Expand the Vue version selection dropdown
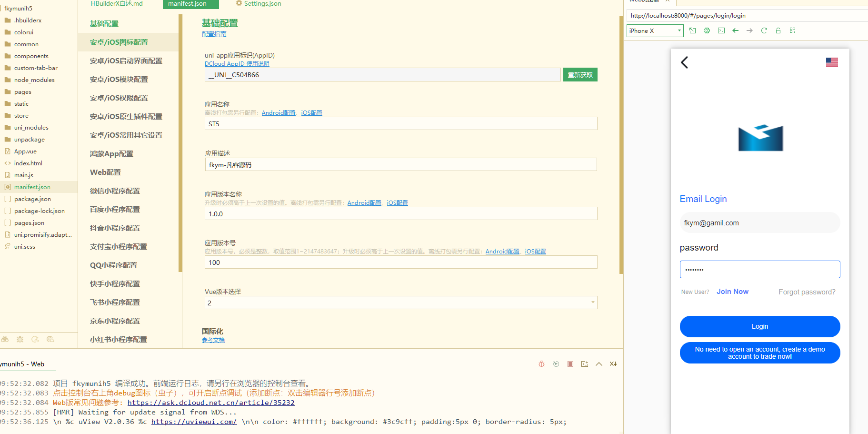 592,303
